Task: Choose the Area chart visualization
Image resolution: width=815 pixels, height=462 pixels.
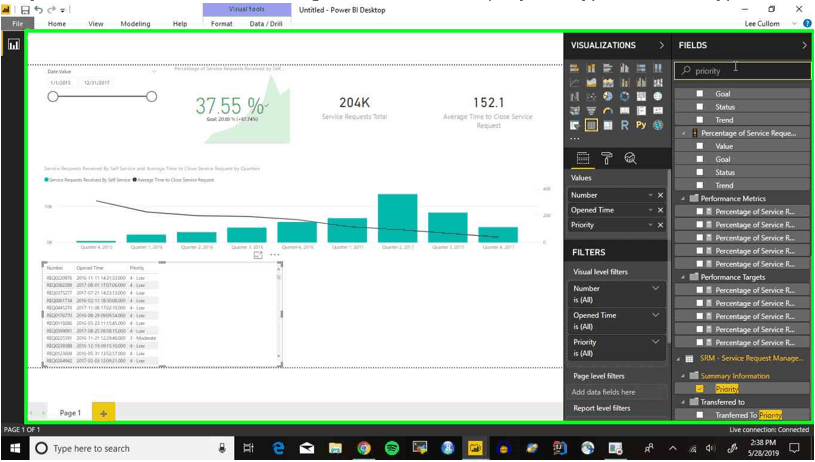Action: click(591, 82)
